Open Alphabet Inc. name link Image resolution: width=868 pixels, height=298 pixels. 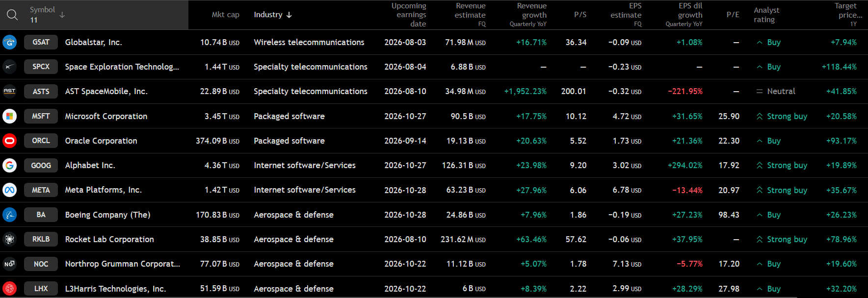coord(90,165)
